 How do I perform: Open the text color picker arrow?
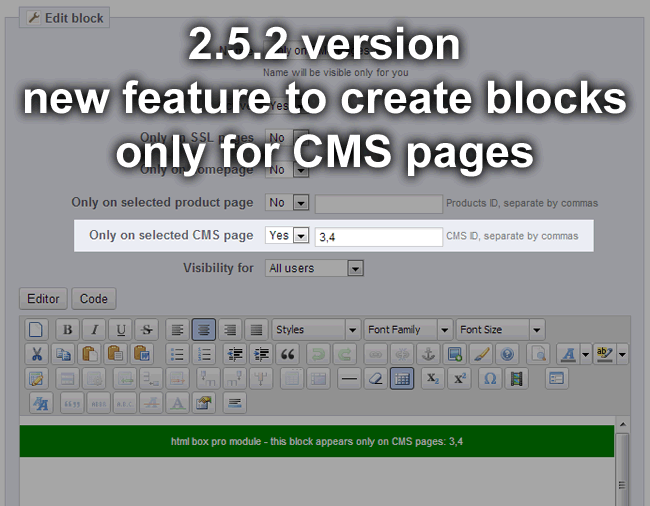585,354
